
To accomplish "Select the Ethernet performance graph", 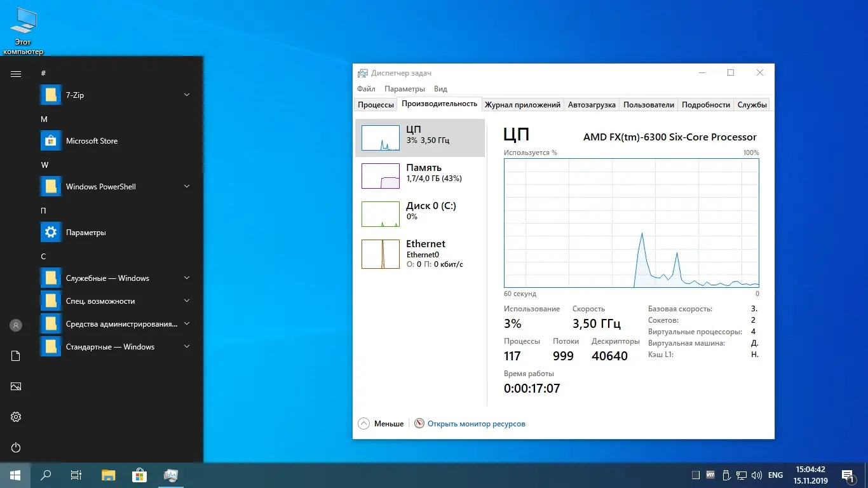I will coord(421,253).
